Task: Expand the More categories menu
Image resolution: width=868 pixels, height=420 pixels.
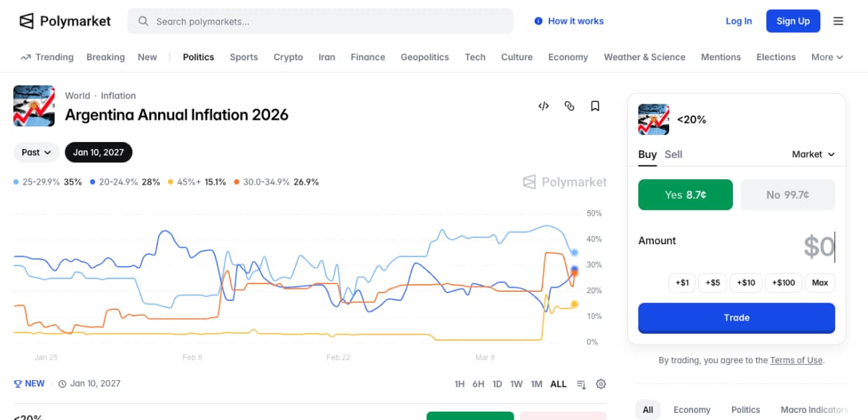Action: [x=827, y=57]
